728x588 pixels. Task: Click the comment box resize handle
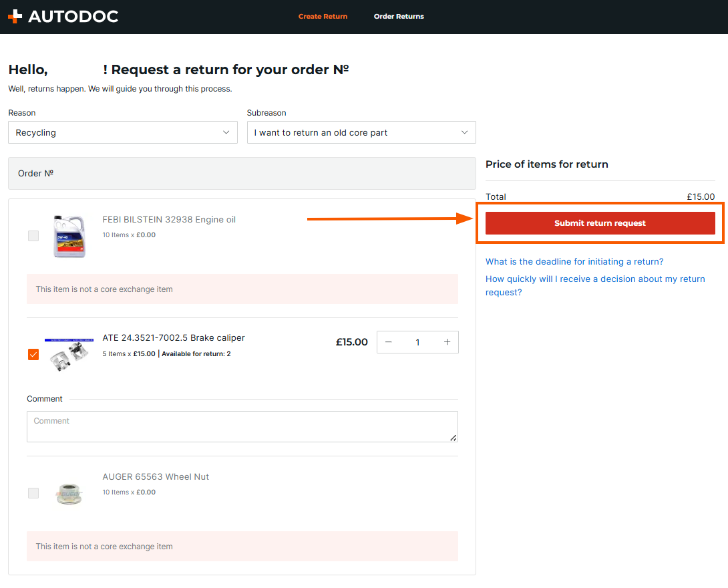pyautogui.click(x=453, y=438)
